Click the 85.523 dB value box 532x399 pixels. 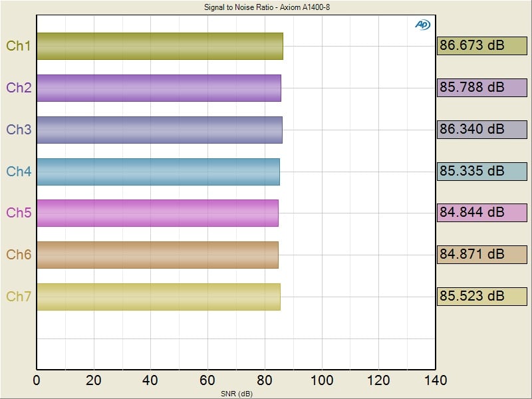[481, 297]
